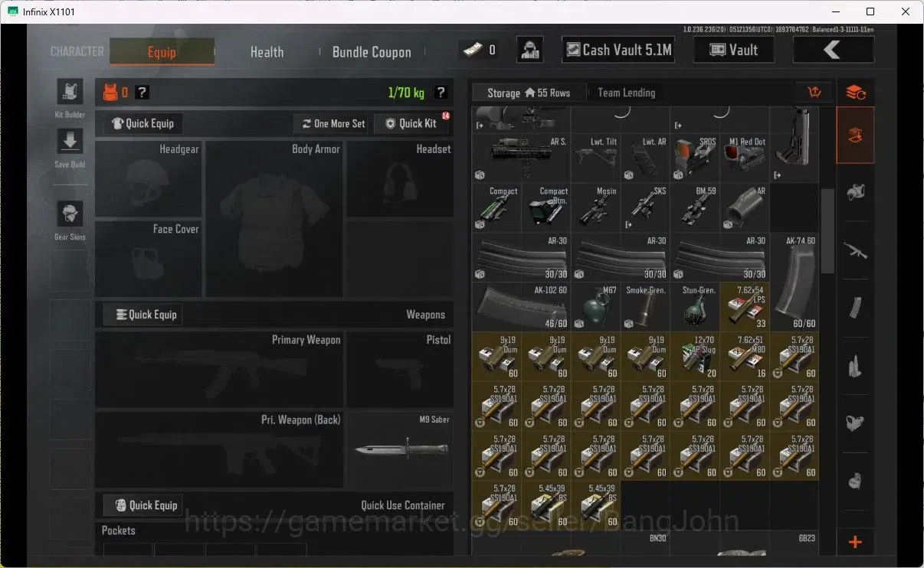Click the Quick Kit button
Screen dimensions: 924x568
411,123
